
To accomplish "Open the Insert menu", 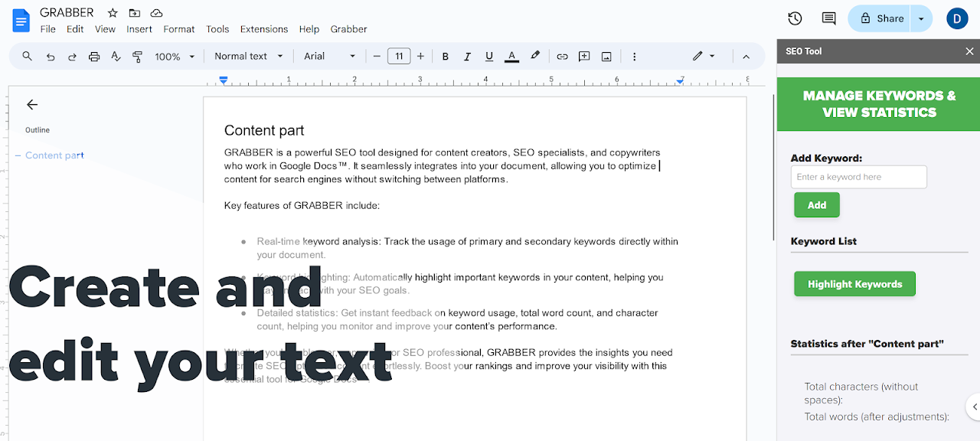I will coord(139,29).
